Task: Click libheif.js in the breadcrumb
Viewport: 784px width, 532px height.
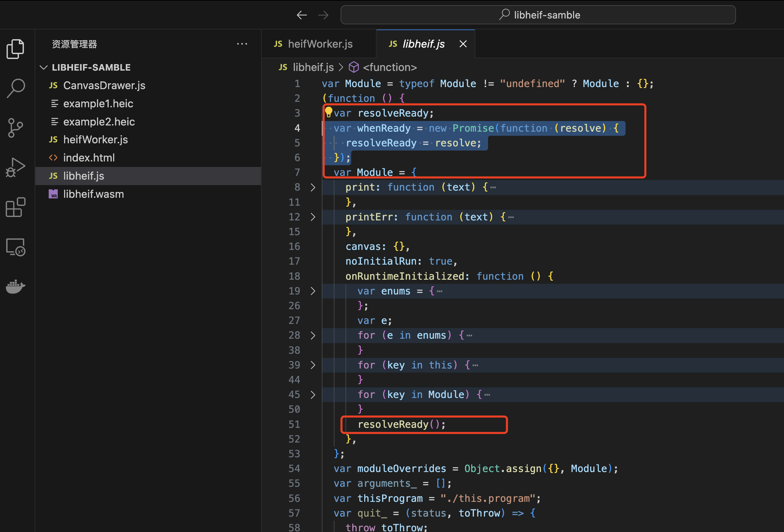Action: 313,67
